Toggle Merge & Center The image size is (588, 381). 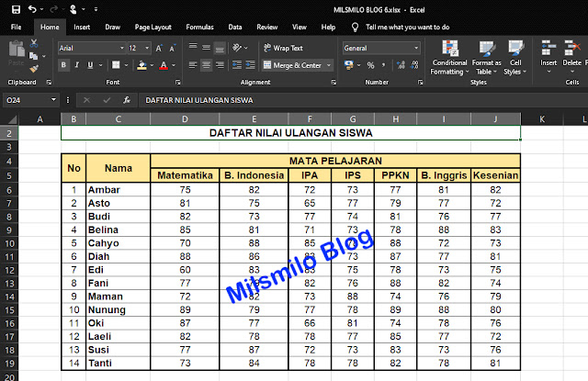[292, 65]
